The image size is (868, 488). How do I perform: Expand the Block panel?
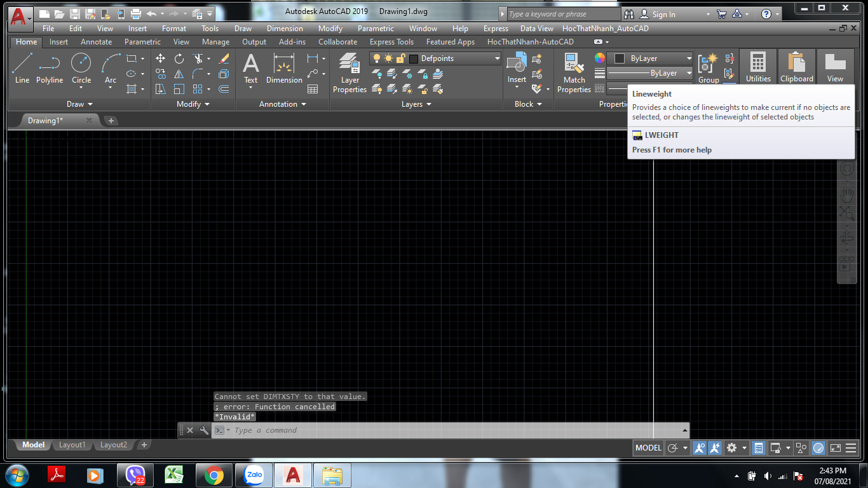pos(529,104)
